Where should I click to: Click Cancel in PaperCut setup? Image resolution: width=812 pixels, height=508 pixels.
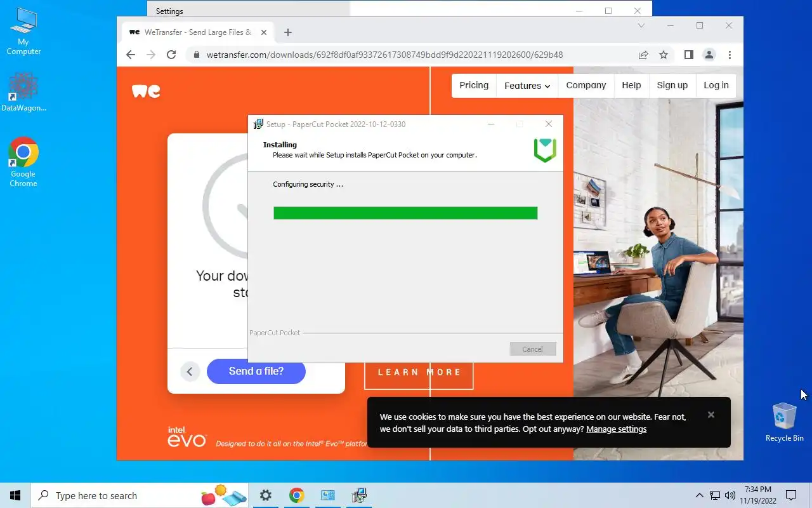click(533, 349)
